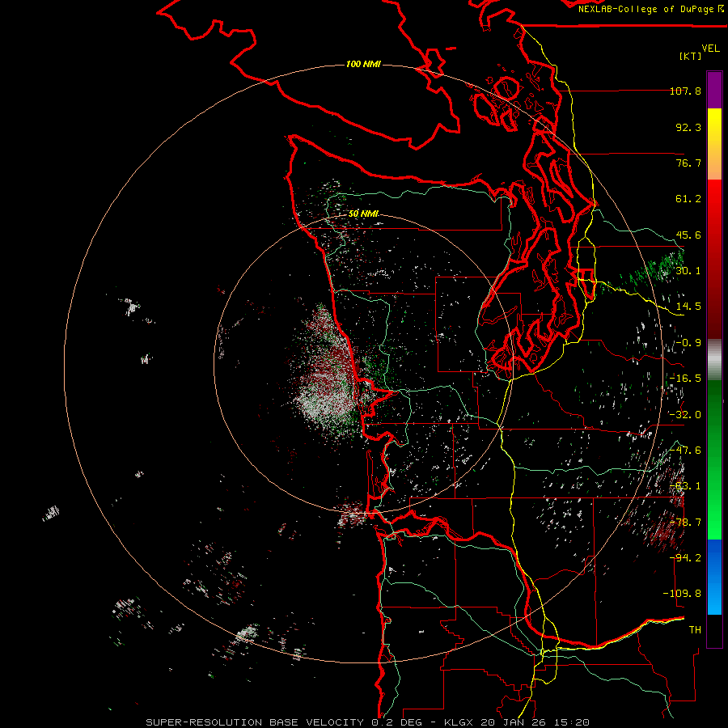Screen dimensions: 728x728
Task: Select the 76.7 scale value
Action: 688,163
